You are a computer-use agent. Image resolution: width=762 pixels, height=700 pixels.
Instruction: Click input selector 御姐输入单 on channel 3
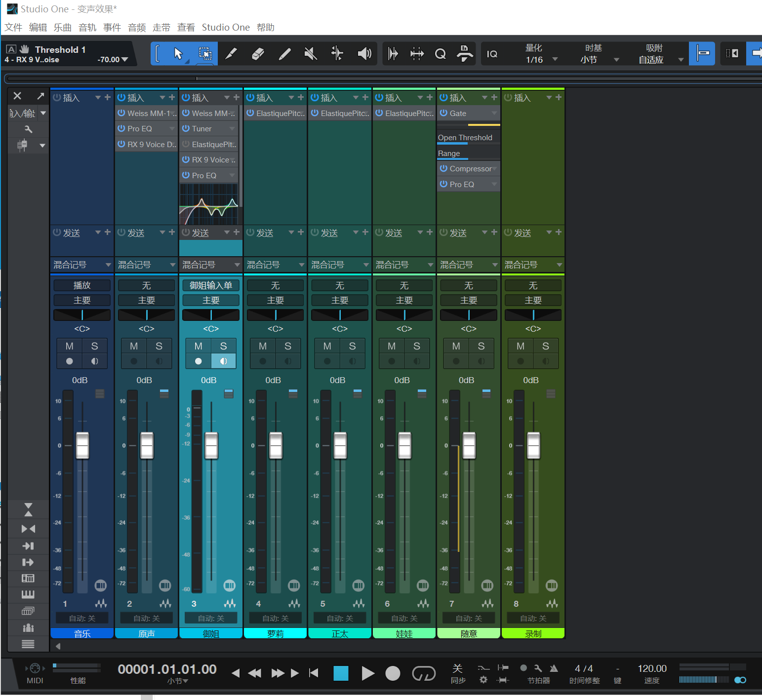[x=211, y=285]
